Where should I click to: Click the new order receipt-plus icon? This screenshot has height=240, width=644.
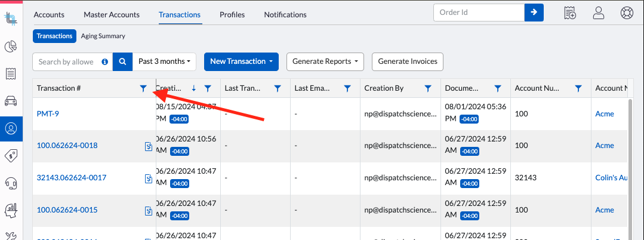570,13
